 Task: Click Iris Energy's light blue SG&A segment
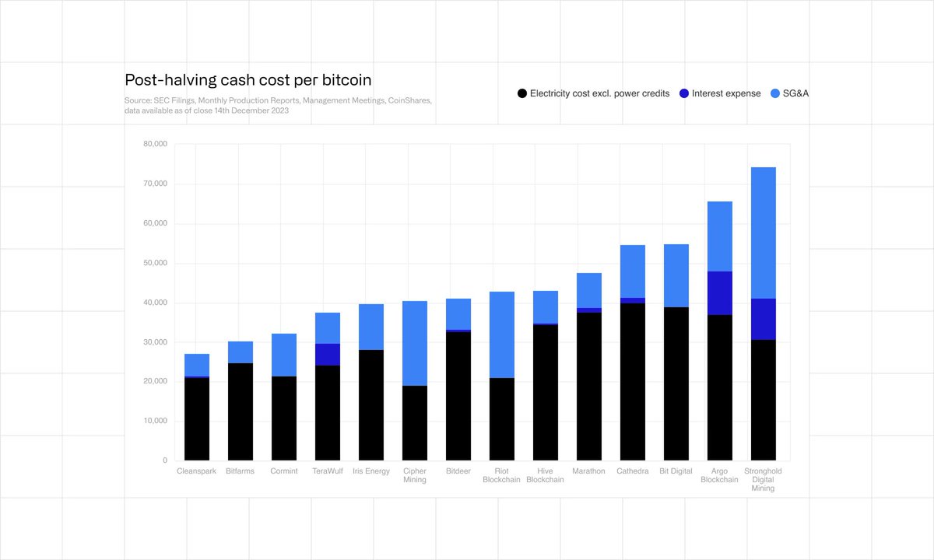371,327
